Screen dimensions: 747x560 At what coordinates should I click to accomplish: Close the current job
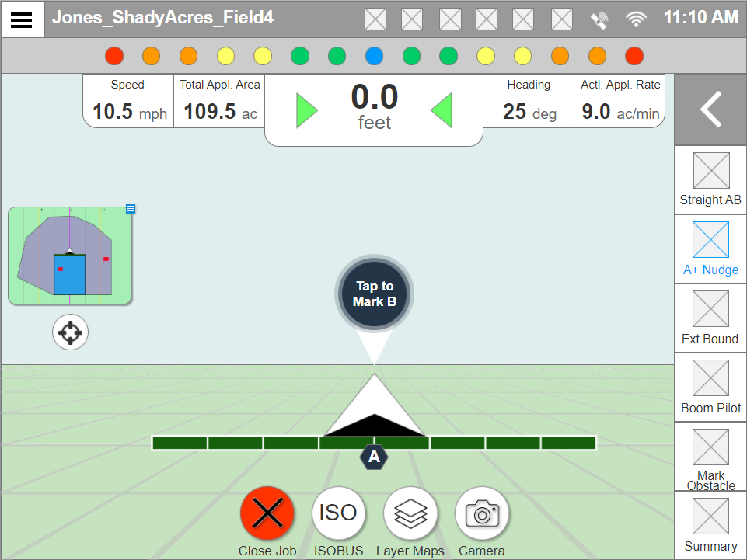tap(267, 513)
